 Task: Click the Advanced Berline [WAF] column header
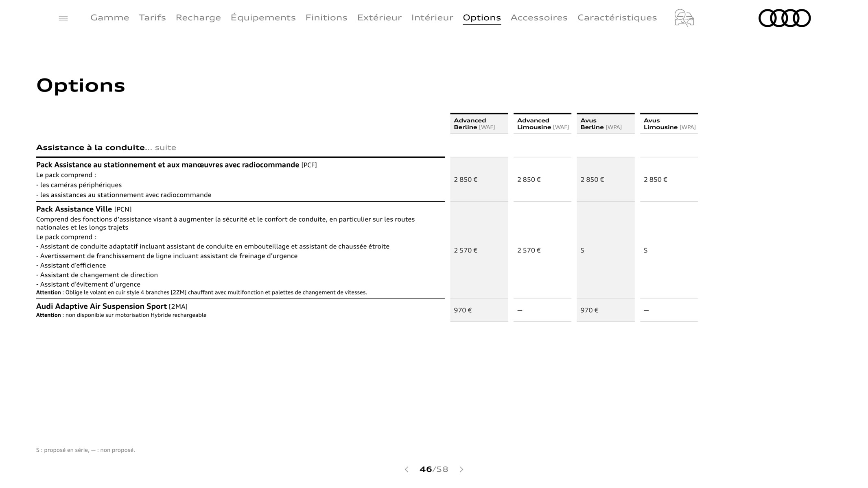(479, 124)
